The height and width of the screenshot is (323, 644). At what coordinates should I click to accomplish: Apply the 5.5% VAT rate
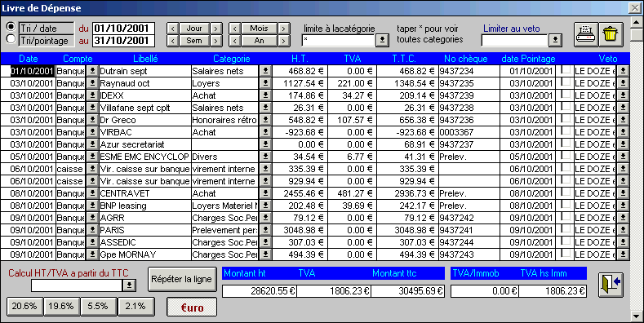click(x=99, y=306)
